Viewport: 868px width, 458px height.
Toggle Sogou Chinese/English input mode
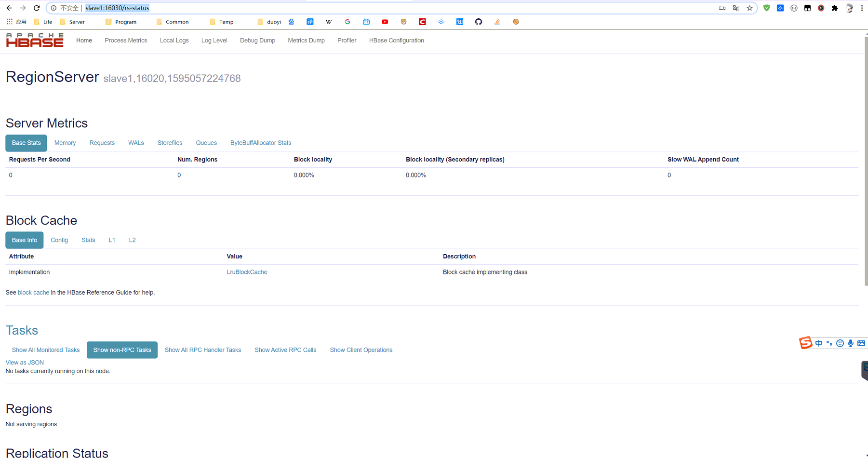tap(819, 343)
